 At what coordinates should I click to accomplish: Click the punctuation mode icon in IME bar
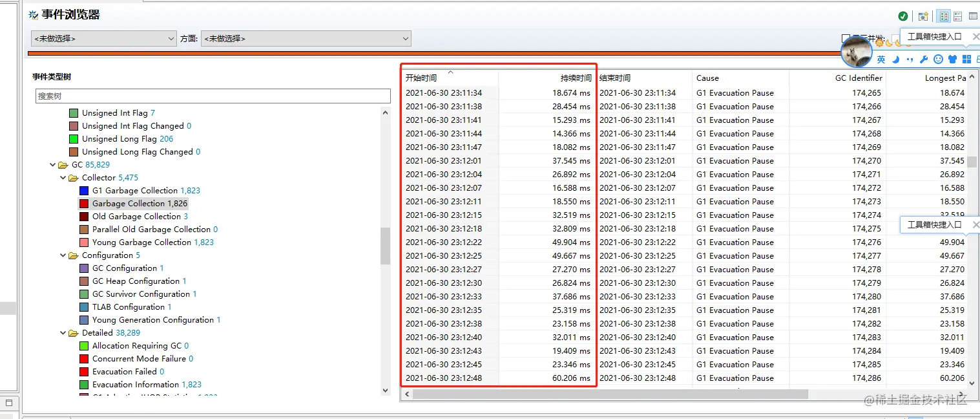[910, 59]
